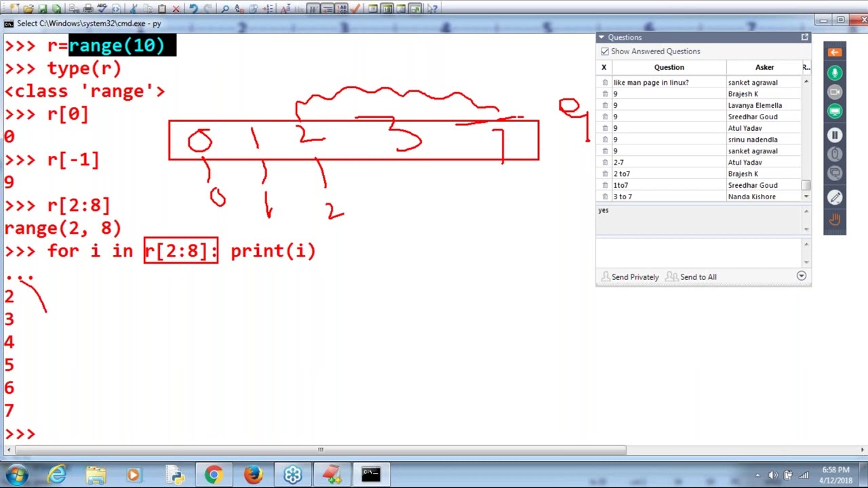This screenshot has height=488, width=868.
Task: Click the Save icon in the top toolbar
Action: pyautogui.click(x=42, y=9)
